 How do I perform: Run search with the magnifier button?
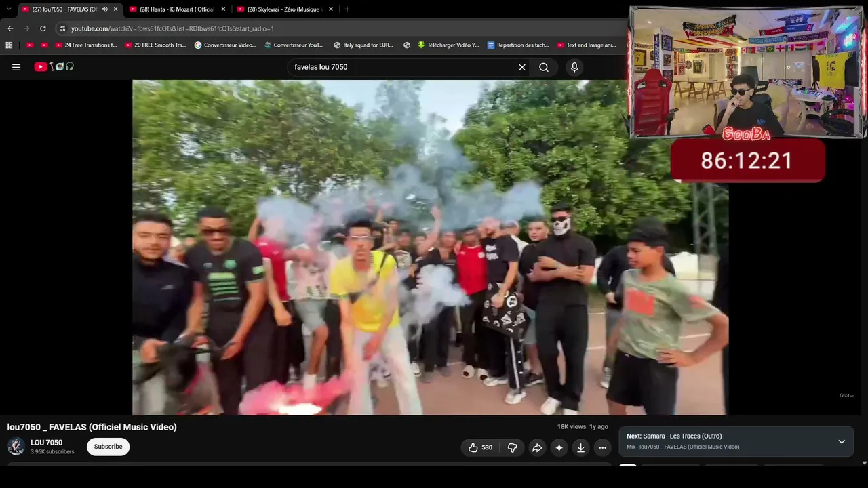click(544, 67)
